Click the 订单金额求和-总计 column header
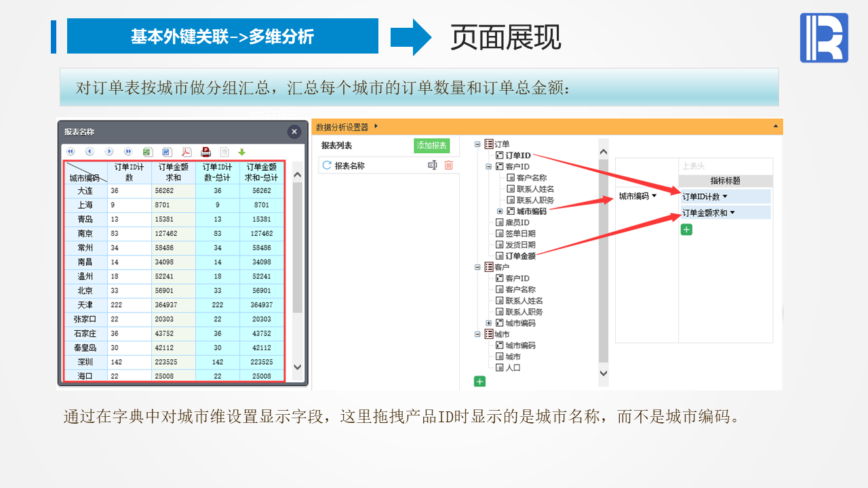 tap(262, 172)
